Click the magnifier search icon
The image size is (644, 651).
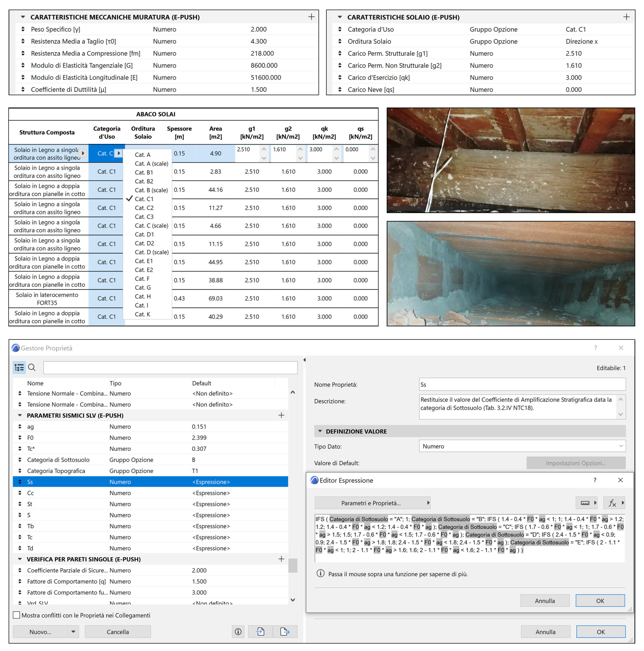pyautogui.click(x=32, y=367)
